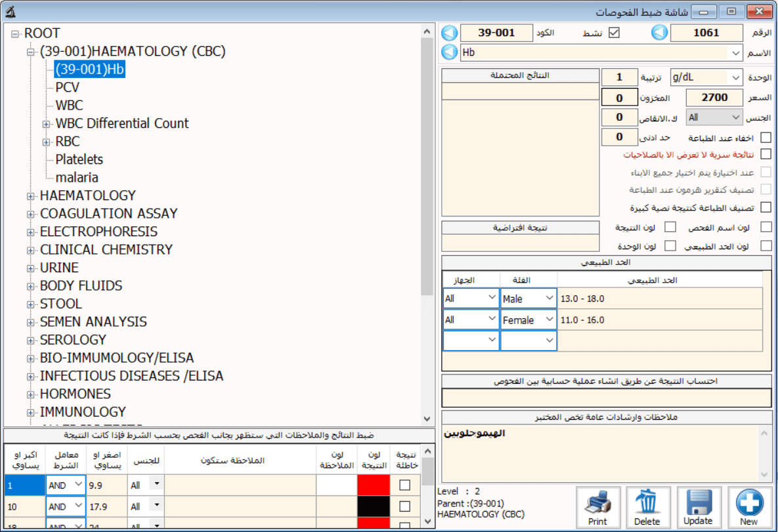Click the blue arrow beside Hb name field
The height and width of the screenshot is (532, 778).
(449, 52)
